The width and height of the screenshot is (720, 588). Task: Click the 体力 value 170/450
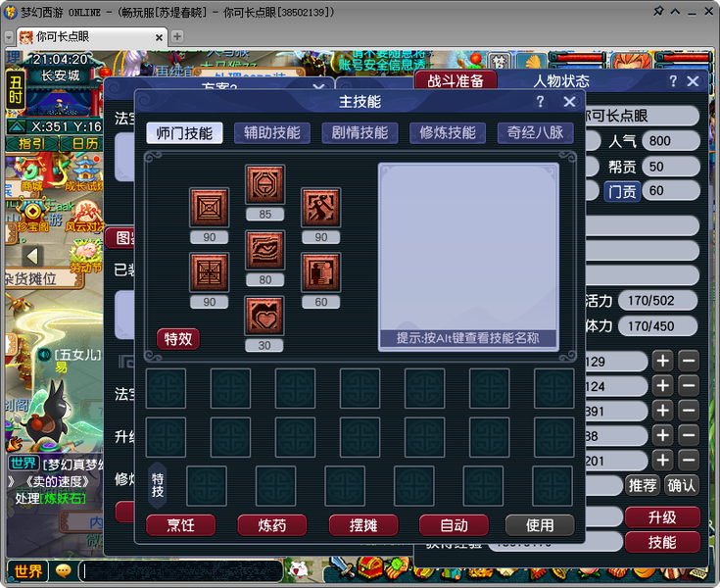(657, 326)
